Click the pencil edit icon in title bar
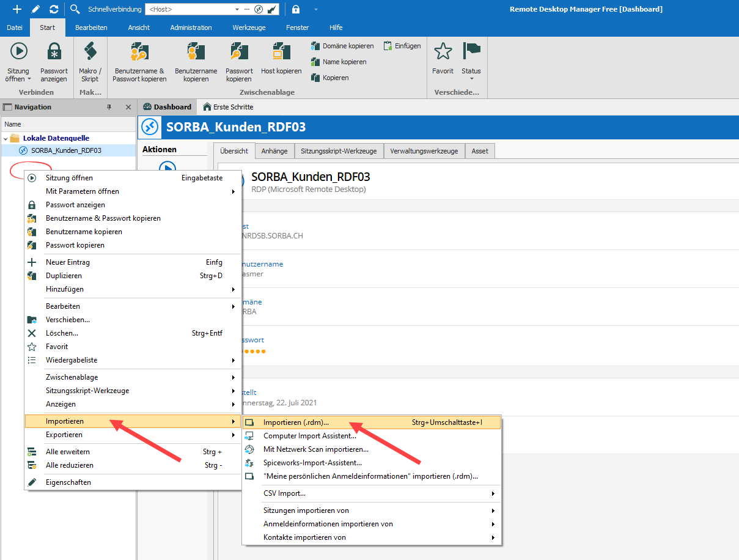 click(x=36, y=9)
